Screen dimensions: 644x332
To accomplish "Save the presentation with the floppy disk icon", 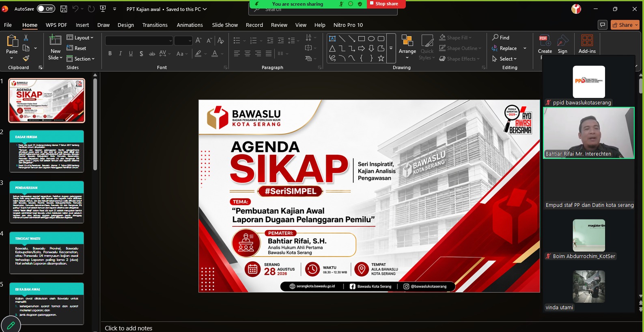I will pos(63,9).
